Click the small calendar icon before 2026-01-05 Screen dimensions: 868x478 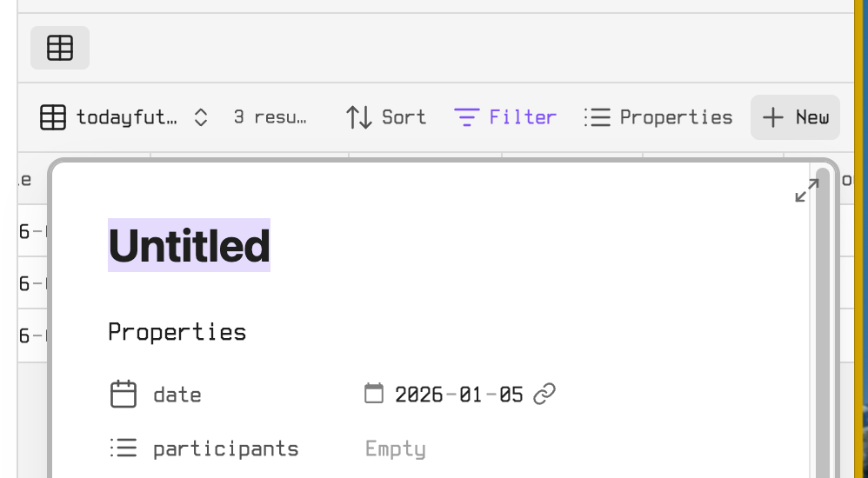(373, 394)
